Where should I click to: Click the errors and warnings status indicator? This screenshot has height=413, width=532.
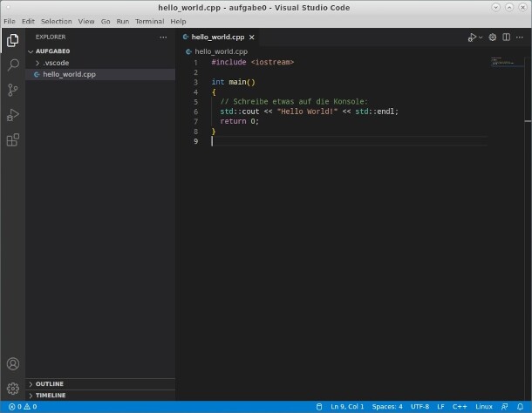pos(23,407)
